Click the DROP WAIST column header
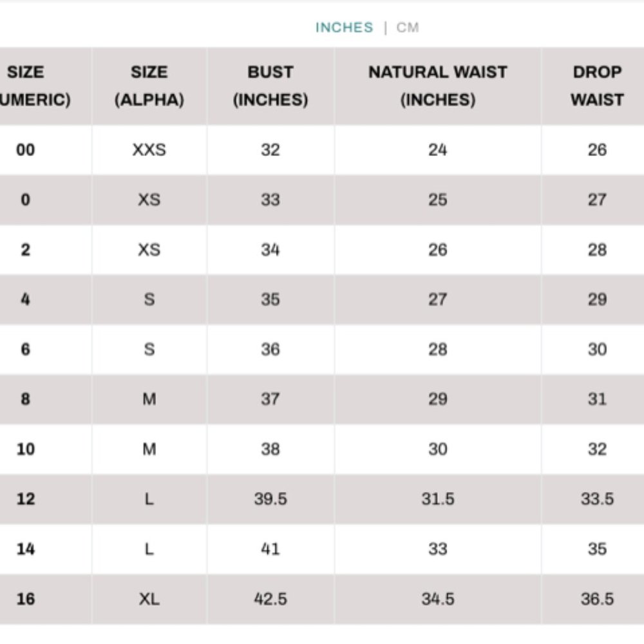 [597, 86]
